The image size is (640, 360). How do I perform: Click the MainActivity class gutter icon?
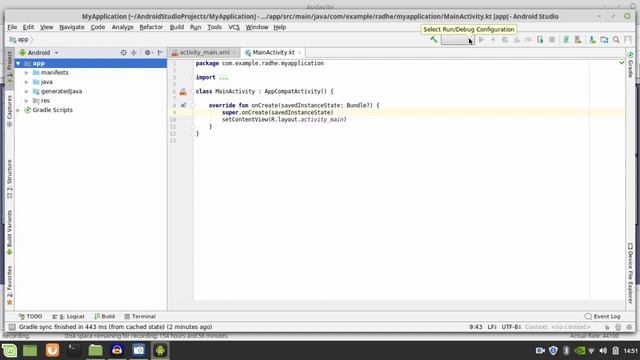183,92
